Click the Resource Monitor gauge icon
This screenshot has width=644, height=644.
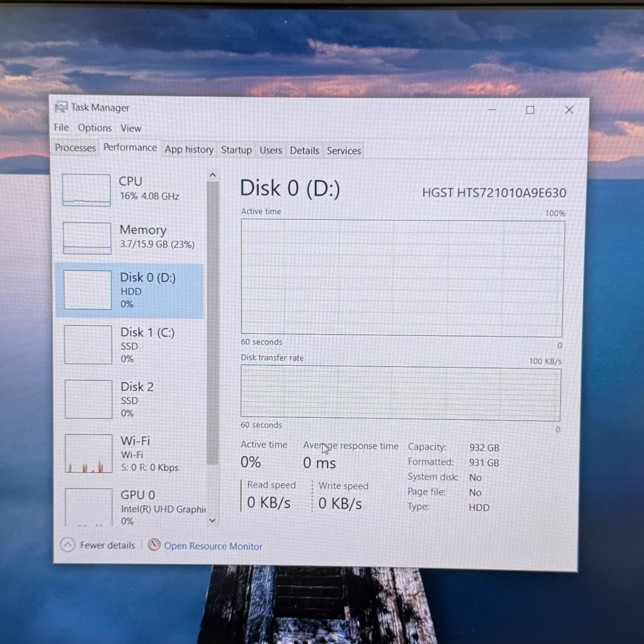point(154,545)
